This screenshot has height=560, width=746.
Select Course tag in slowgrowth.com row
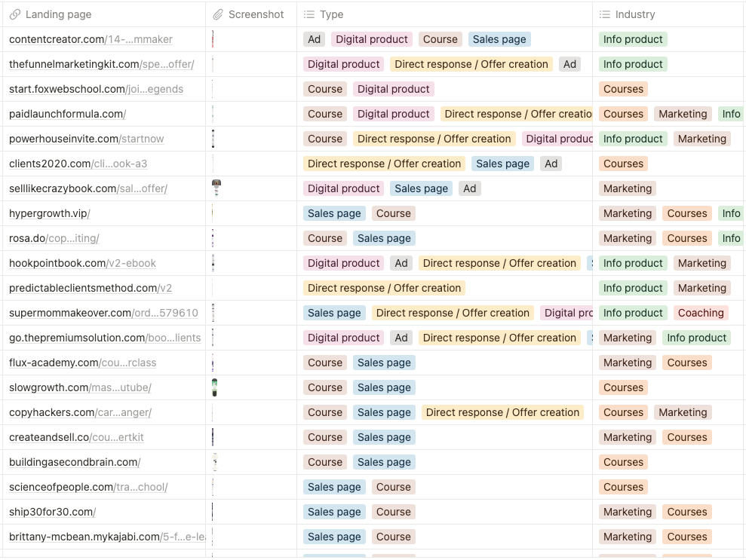pyautogui.click(x=325, y=387)
